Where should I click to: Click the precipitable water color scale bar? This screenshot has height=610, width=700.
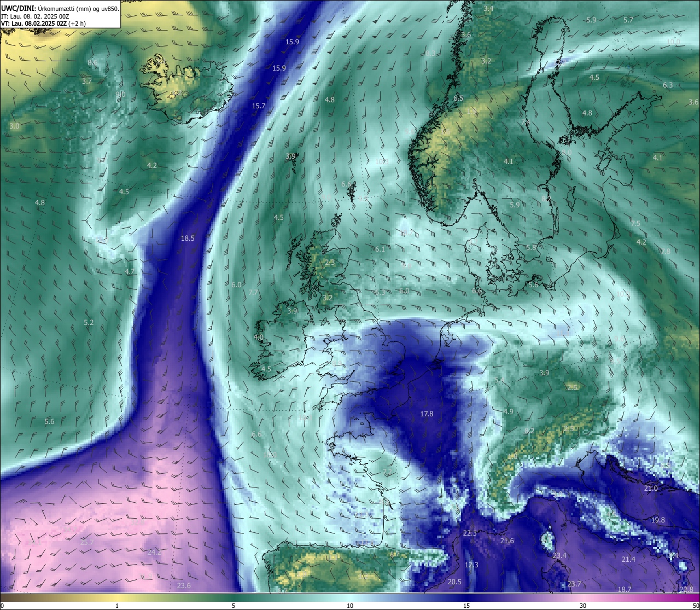click(350, 597)
